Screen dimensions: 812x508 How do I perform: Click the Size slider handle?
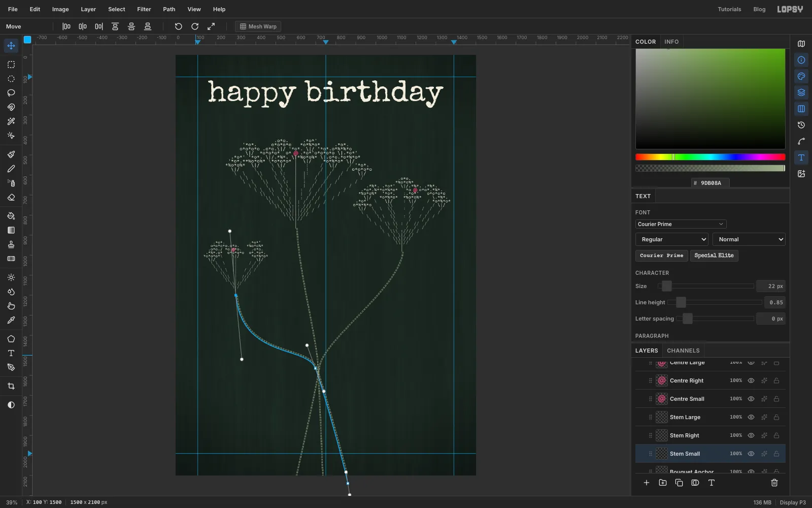[667, 286]
